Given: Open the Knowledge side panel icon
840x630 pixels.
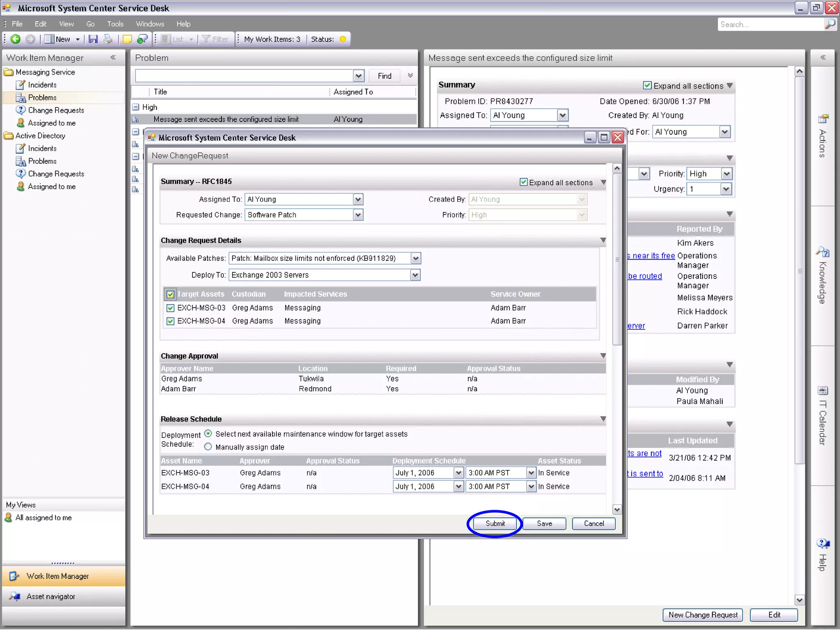Looking at the screenshot, I should tap(823, 252).
